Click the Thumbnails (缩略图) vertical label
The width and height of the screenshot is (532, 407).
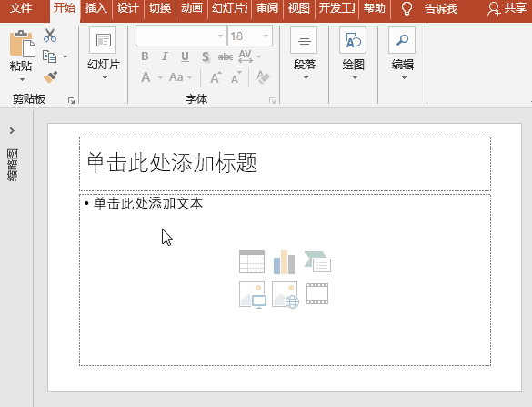[13, 165]
